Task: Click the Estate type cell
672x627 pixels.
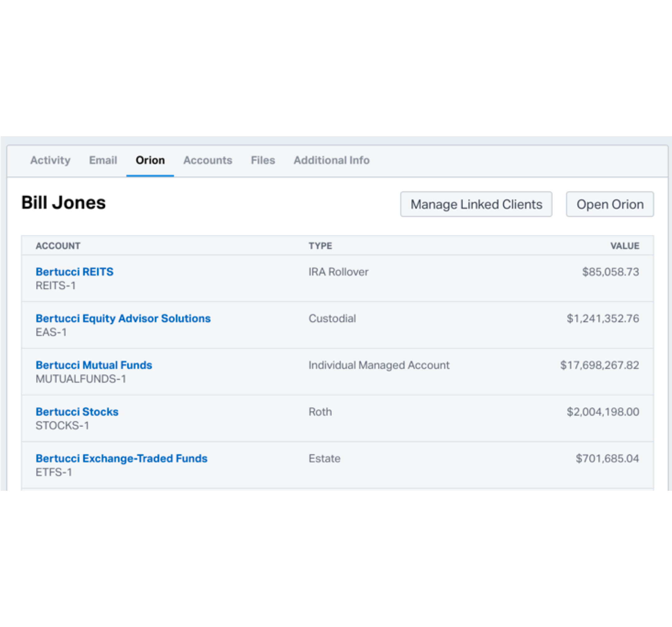Action: (324, 458)
